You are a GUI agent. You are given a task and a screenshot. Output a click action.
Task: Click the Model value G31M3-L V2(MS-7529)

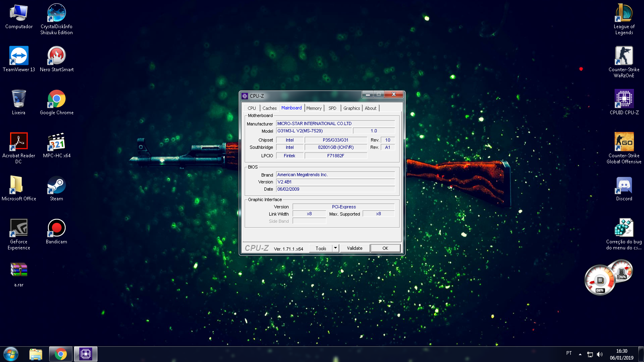tap(314, 131)
